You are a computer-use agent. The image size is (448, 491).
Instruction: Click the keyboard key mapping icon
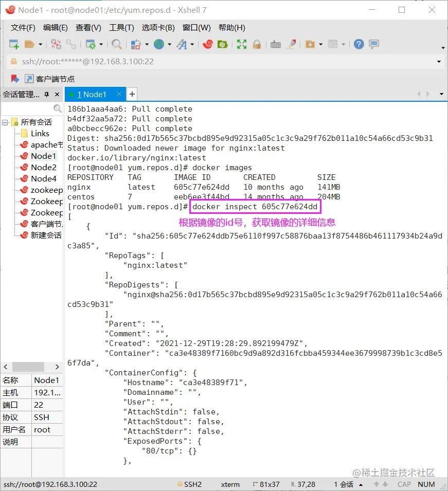[x=276, y=44]
